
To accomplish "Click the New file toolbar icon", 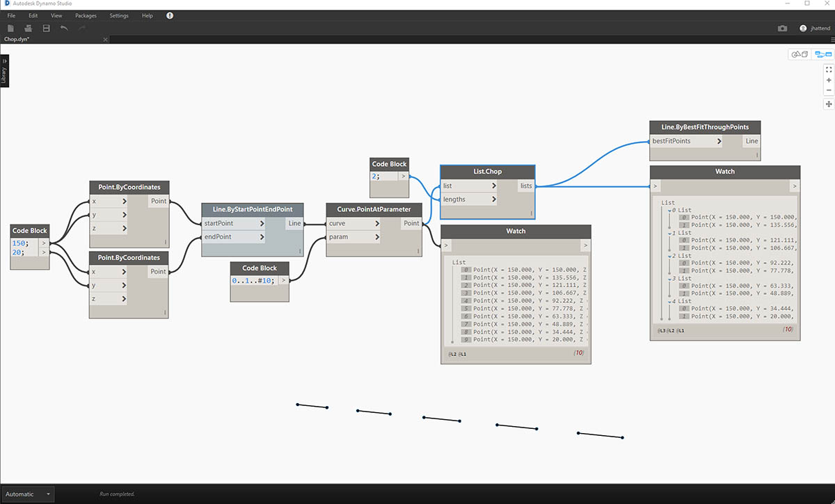I will [x=10, y=28].
